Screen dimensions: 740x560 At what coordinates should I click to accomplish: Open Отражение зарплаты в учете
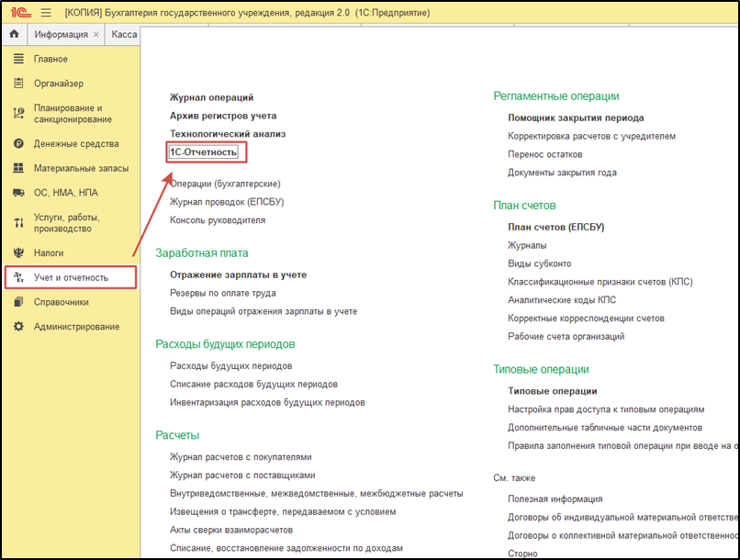[239, 274]
